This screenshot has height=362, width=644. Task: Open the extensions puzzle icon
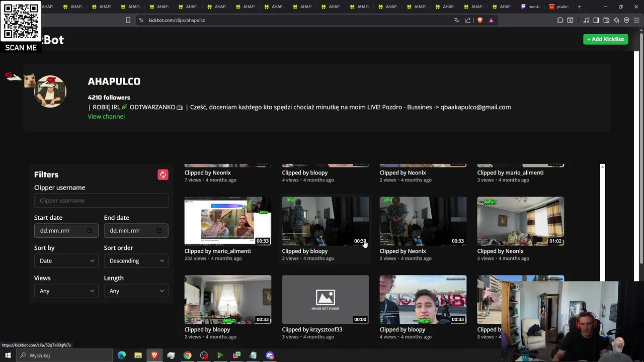point(560,20)
